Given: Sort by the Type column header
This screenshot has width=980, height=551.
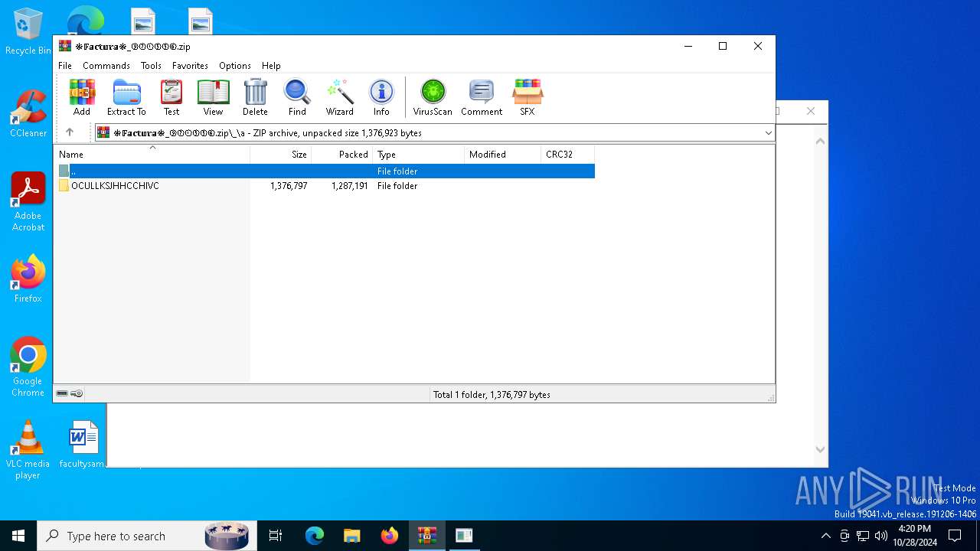Looking at the screenshot, I should pyautogui.click(x=419, y=155).
